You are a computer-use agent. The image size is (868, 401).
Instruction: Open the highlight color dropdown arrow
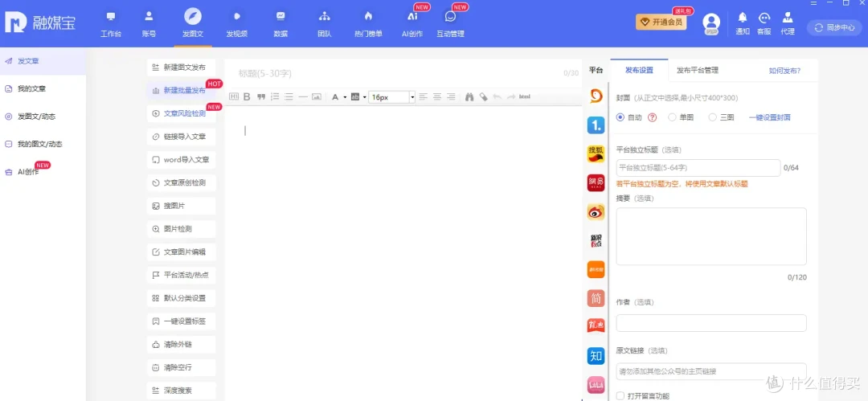point(364,97)
